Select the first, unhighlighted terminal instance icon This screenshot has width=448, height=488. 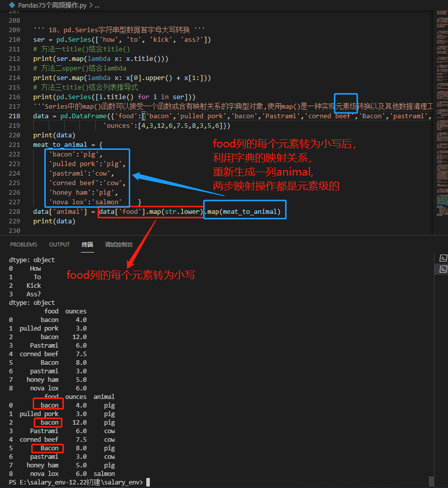click(443, 258)
